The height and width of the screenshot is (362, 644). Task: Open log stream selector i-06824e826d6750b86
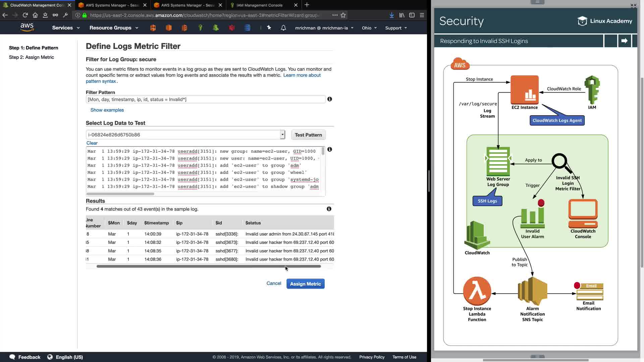point(185,135)
